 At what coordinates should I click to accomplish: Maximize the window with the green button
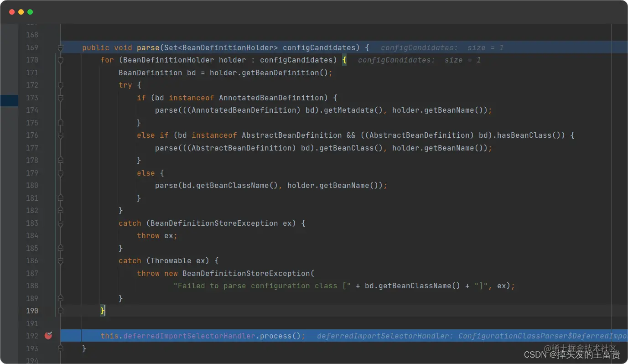pyautogui.click(x=30, y=12)
